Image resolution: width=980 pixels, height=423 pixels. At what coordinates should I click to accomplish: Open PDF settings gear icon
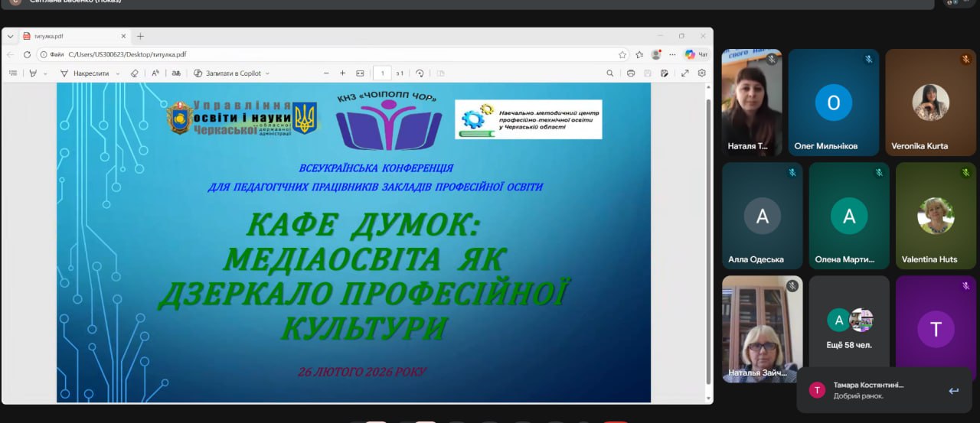point(701,73)
